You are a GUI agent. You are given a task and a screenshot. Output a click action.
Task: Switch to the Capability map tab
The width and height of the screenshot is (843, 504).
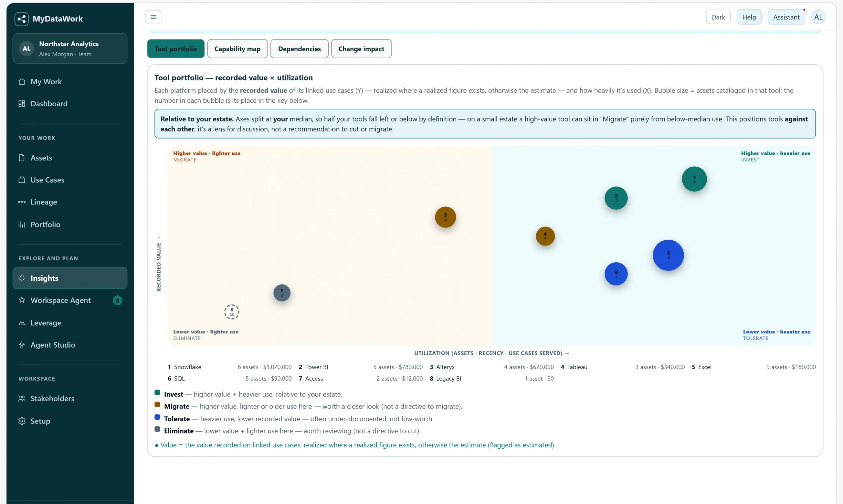point(237,49)
